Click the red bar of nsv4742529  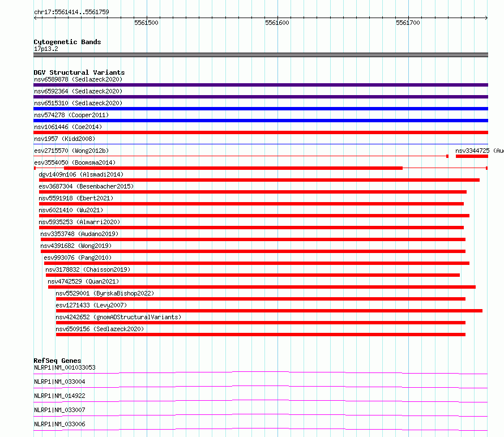[x=262, y=287]
